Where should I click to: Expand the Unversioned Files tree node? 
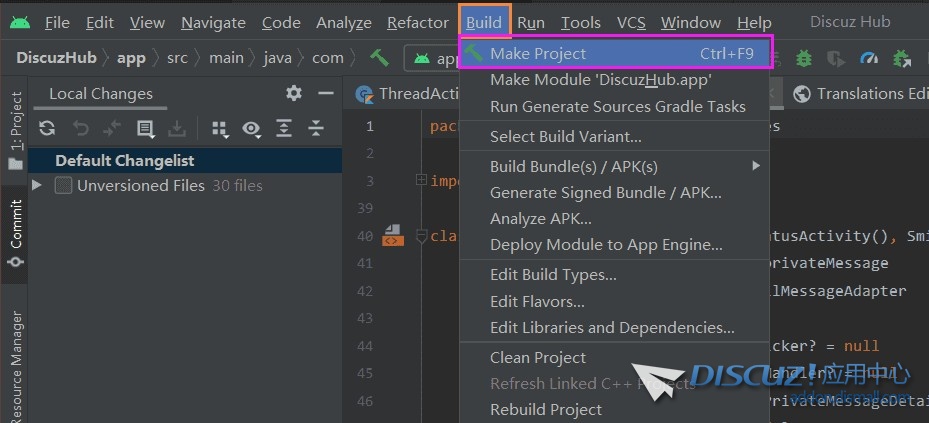coord(38,185)
